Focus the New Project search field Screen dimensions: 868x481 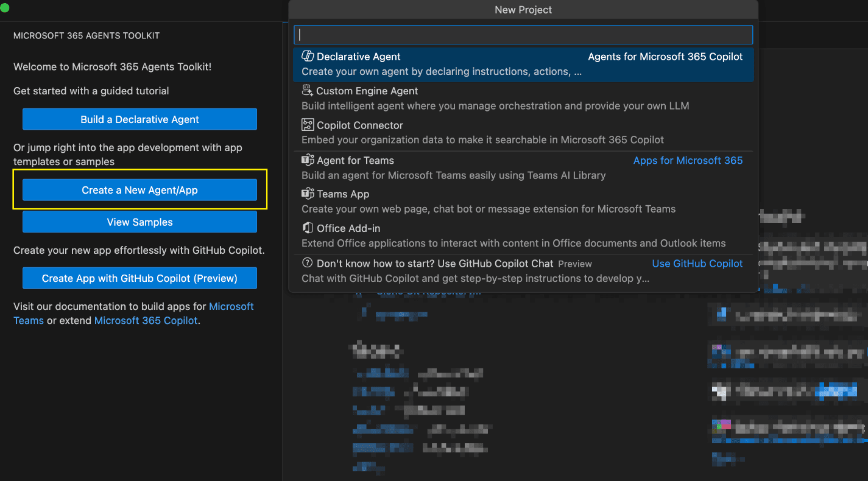click(x=523, y=35)
